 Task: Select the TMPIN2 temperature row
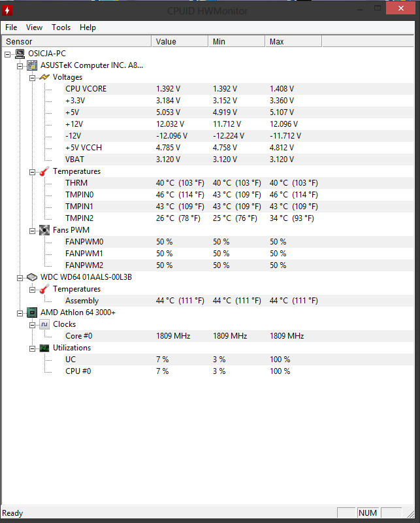tap(80, 218)
